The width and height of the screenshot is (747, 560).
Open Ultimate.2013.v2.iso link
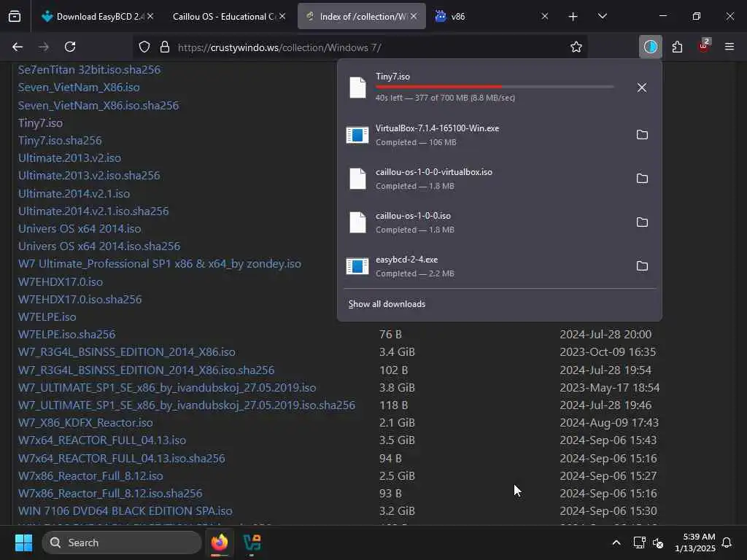coord(69,157)
